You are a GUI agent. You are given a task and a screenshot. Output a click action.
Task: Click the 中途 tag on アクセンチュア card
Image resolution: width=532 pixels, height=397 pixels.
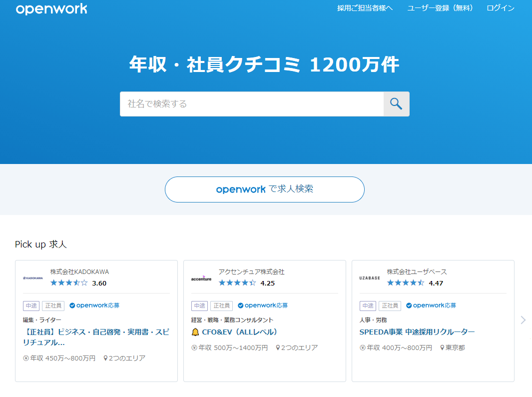pos(199,305)
